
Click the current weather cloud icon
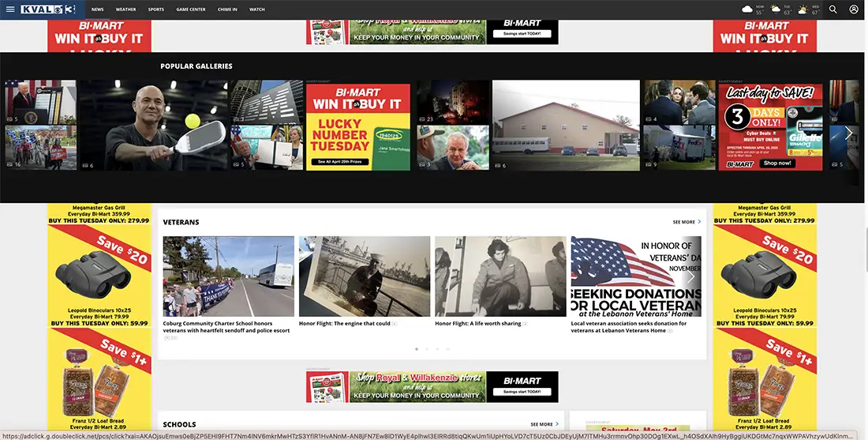[x=746, y=9]
